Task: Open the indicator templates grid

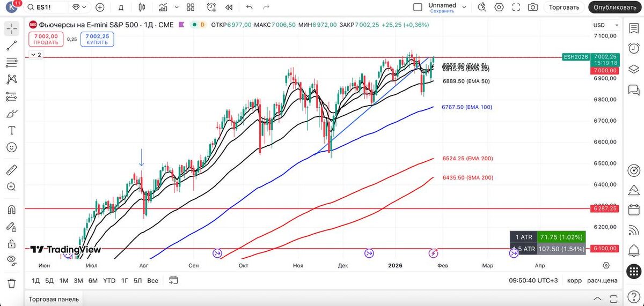Action: coord(191,7)
